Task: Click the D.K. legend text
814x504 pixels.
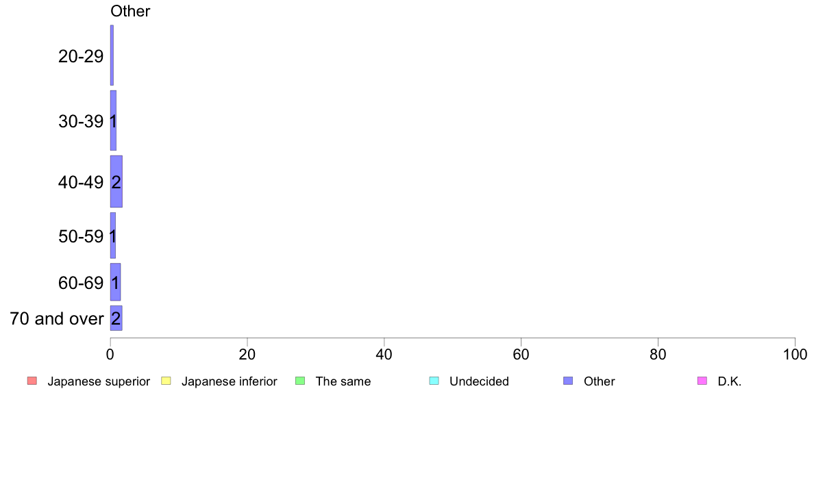Action: tap(730, 381)
